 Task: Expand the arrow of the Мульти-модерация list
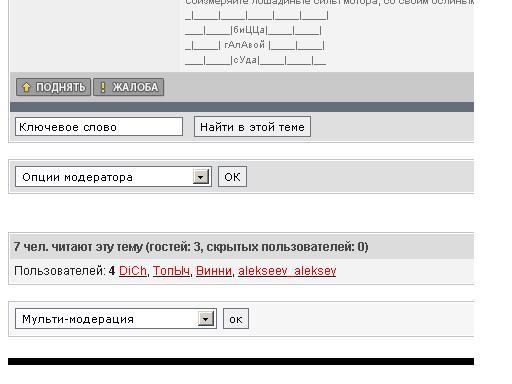[x=206, y=319]
